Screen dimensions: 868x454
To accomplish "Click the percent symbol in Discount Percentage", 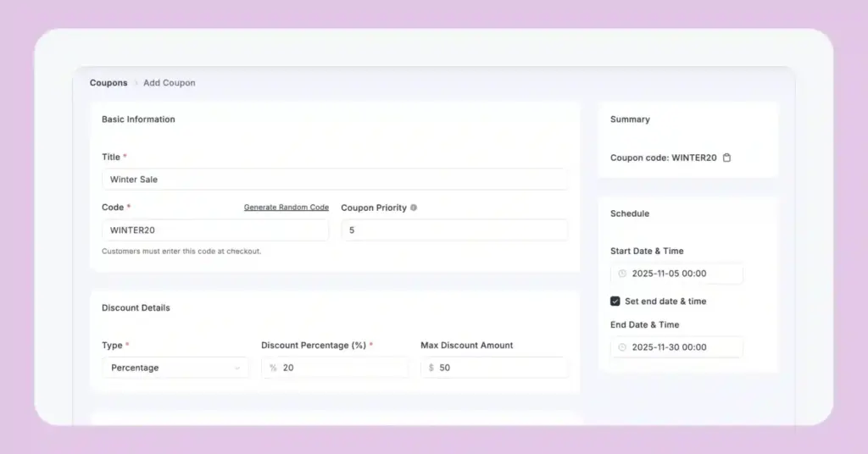I will pos(273,368).
